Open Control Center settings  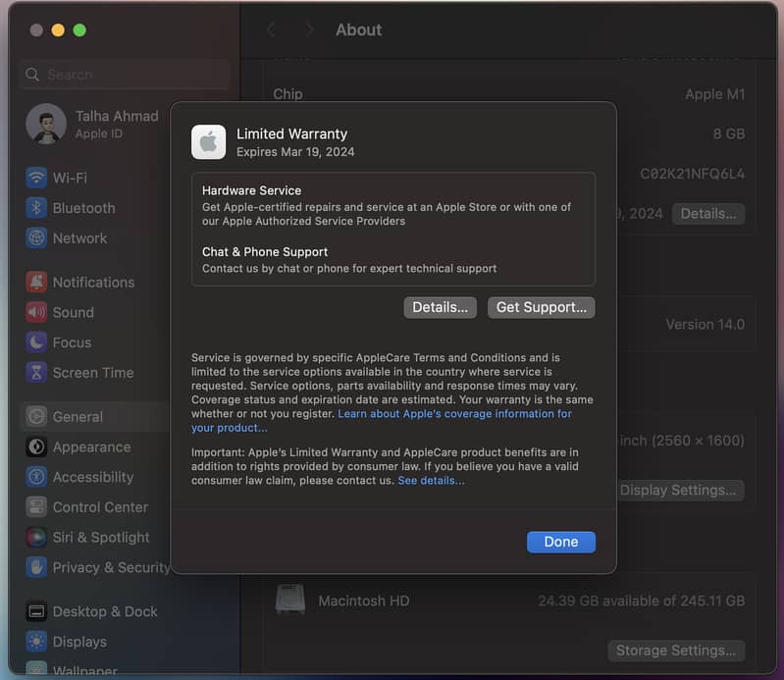tap(99, 507)
